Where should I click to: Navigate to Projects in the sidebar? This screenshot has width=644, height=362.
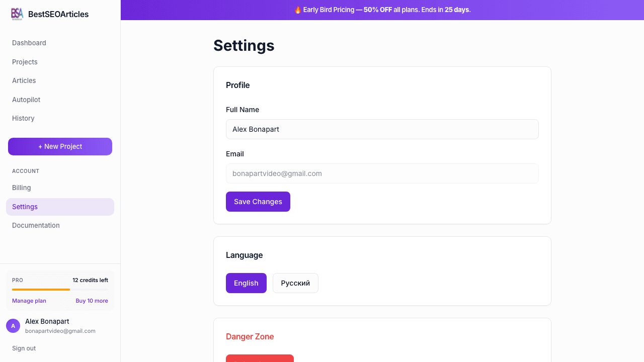pyautogui.click(x=25, y=62)
